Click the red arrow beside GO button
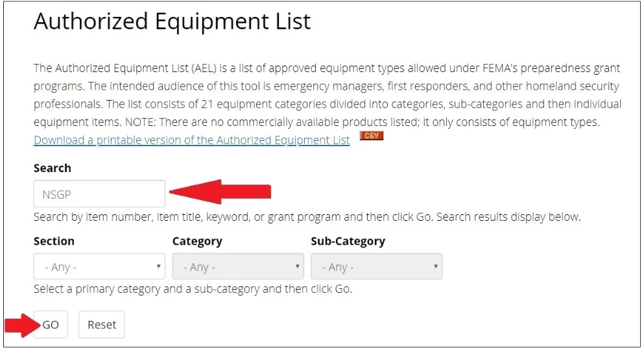 pos(23,325)
